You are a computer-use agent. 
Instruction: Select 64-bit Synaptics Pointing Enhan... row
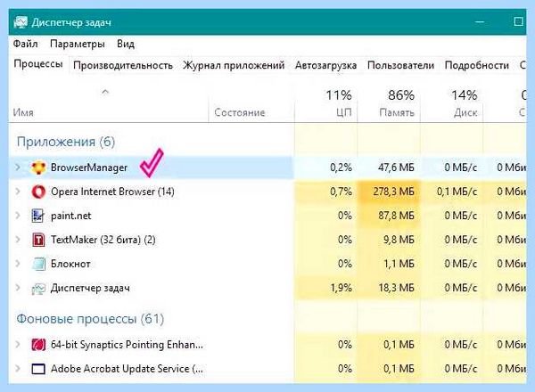tap(127, 345)
